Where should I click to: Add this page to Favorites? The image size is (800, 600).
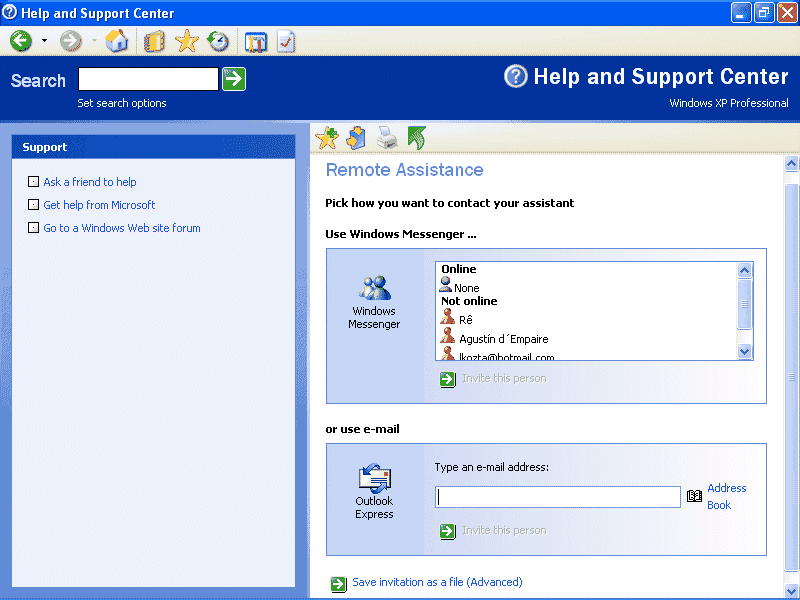click(x=327, y=138)
